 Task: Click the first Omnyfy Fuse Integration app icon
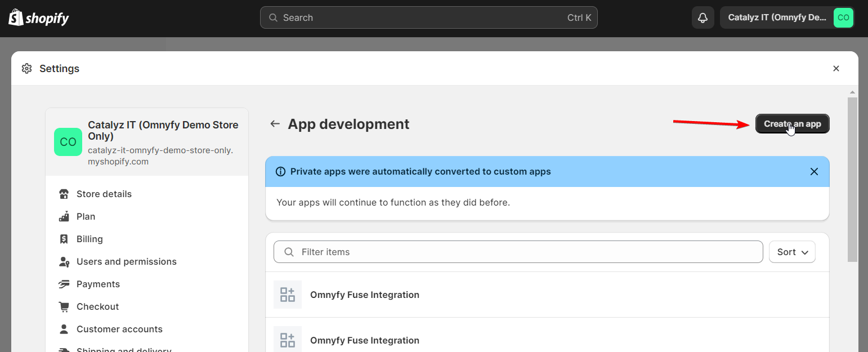(x=288, y=295)
